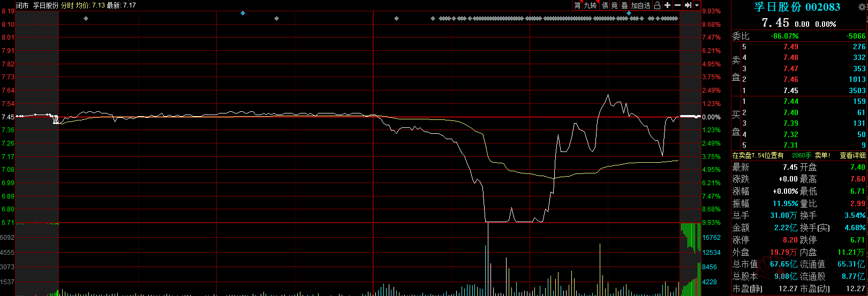Screen dimensions: 868x296
Task: Click the 孚日股份 002083 stock title
Action: [797, 7]
